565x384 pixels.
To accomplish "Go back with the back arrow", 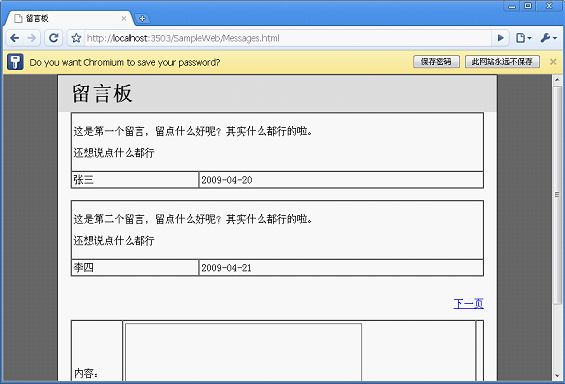I will pyautogui.click(x=15, y=38).
